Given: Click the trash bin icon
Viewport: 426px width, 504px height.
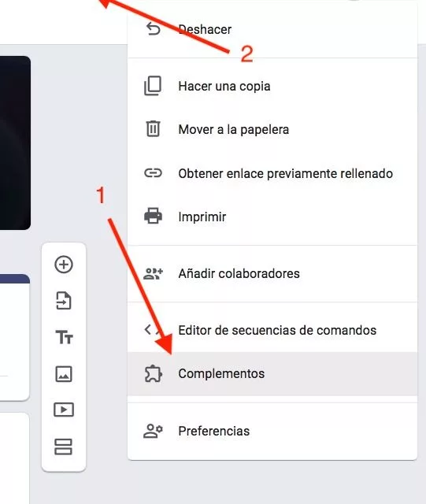Looking at the screenshot, I should (x=153, y=128).
